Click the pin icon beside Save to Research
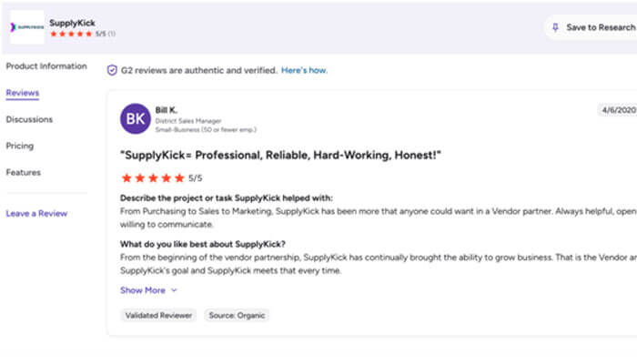The width and height of the screenshot is (637, 364). [x=556, y=27]
